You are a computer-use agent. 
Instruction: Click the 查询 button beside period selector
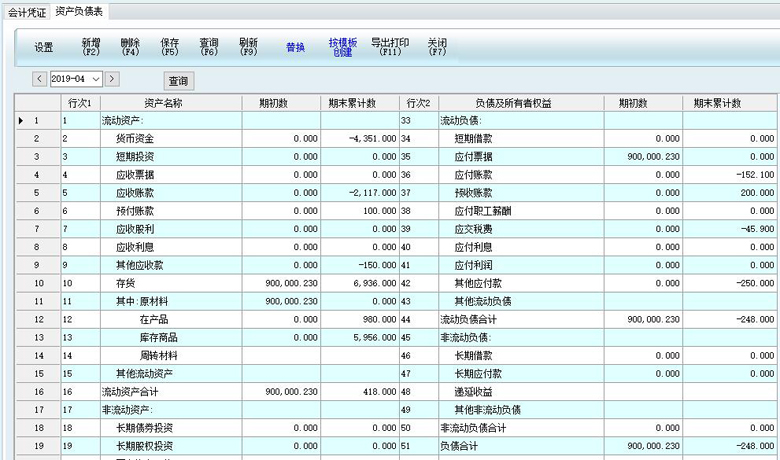(x=178, y=81)
